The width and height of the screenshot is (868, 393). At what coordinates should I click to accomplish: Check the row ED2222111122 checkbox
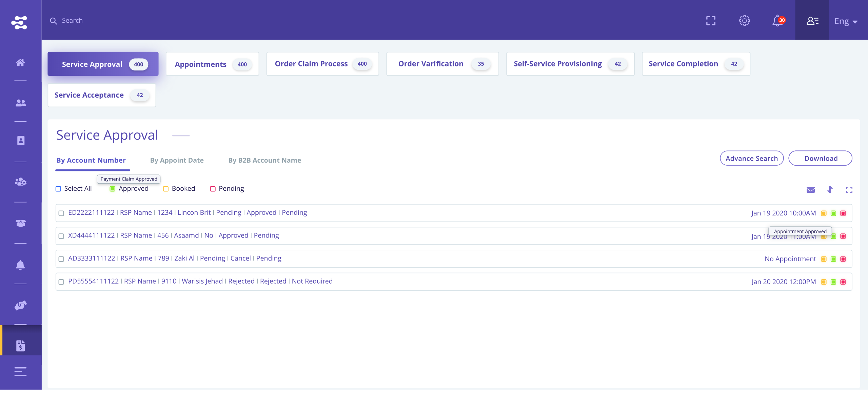[x=61, y=213]
